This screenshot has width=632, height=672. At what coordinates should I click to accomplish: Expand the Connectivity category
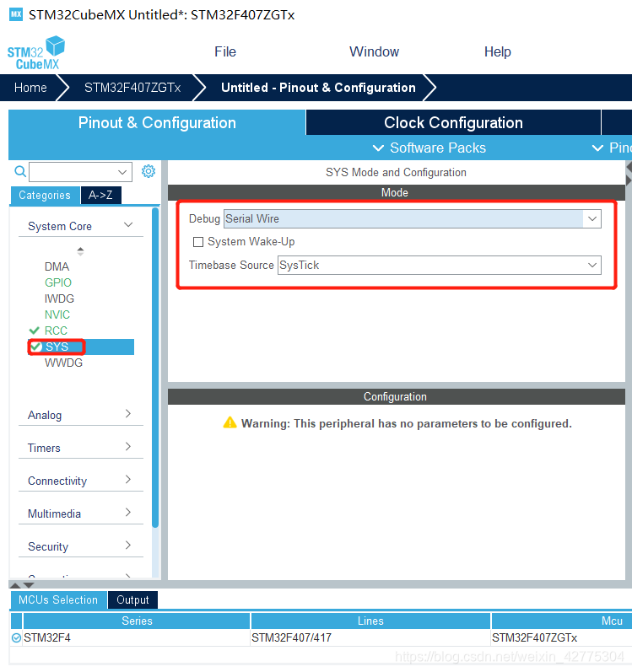point(128,480)
